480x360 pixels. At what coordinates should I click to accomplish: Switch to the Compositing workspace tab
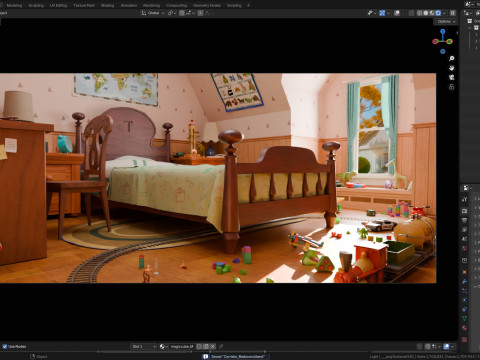[176, 5]
